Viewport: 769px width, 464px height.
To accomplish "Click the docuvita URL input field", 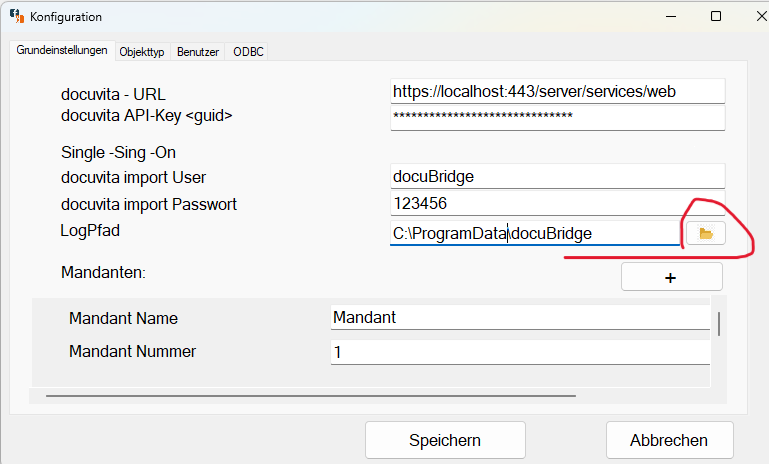I will 557,91.
